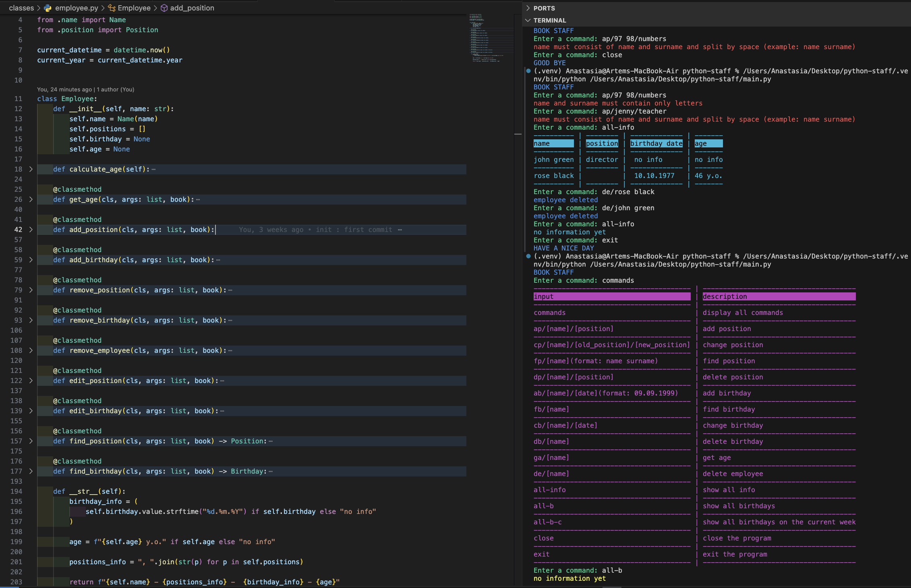Open the classes folder breadcrumb

click(21, 8)
